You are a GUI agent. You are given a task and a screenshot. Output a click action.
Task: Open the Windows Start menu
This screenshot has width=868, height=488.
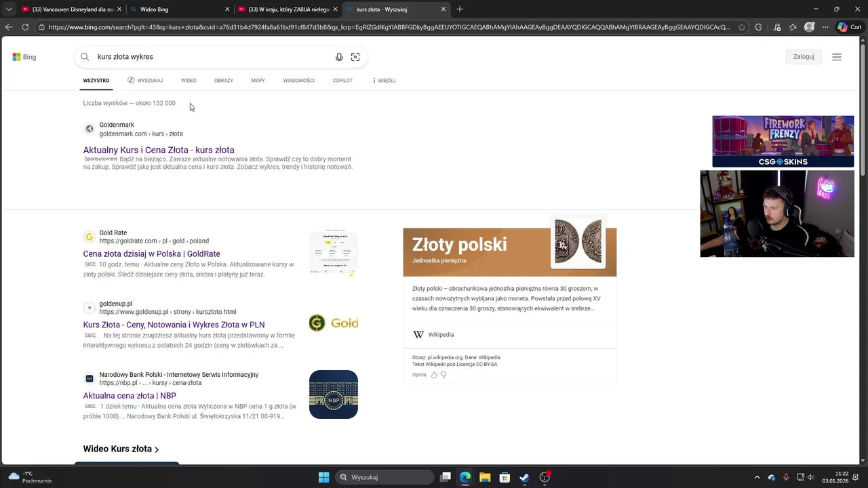(x=323, y=477)
